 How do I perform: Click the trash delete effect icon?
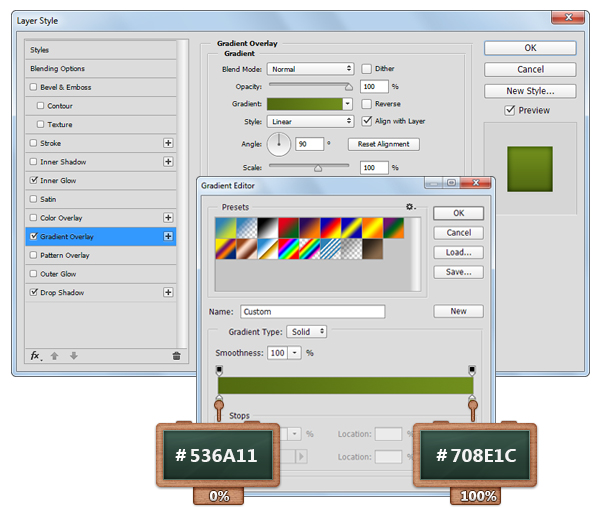(x=176, y=355)
